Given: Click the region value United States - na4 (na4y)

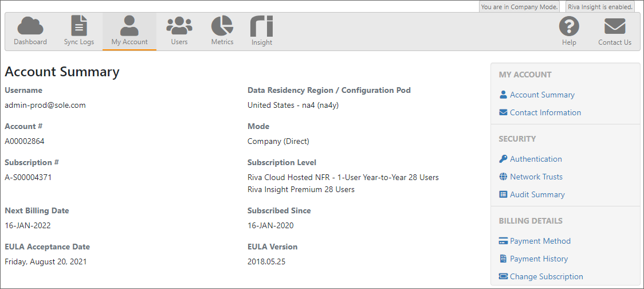Looking at the screenshot, I should pyautogui.click(x=293, y=106).
